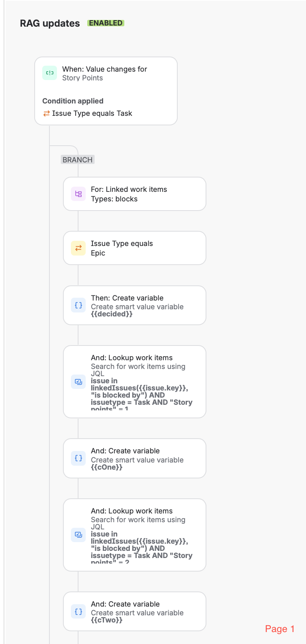Click the JQL text ending in "Story points" = 2
Screen dimensions: 306x644
(x=141, y=548)
